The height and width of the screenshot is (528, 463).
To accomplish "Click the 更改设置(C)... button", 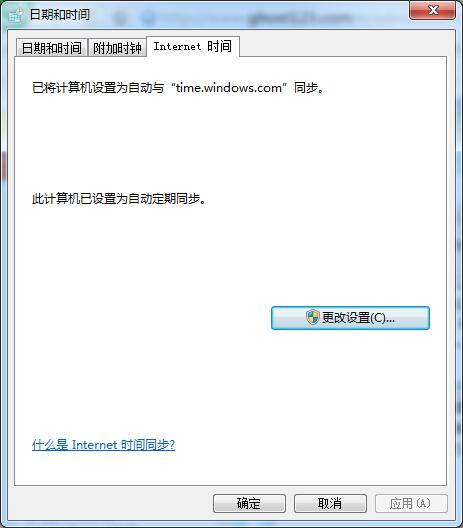I will pos(350,318).
